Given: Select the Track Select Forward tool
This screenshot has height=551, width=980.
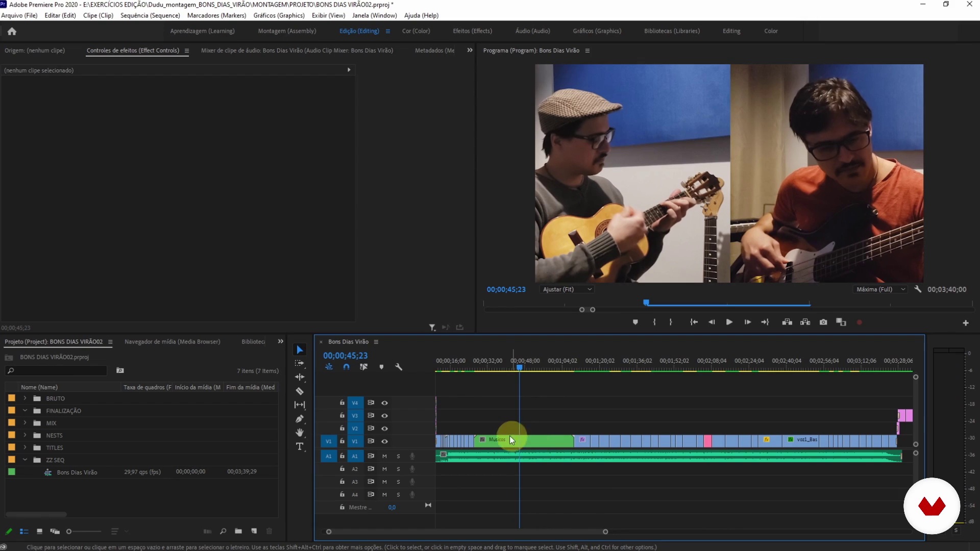Looking at the screenshot, I should click(300, 363).
